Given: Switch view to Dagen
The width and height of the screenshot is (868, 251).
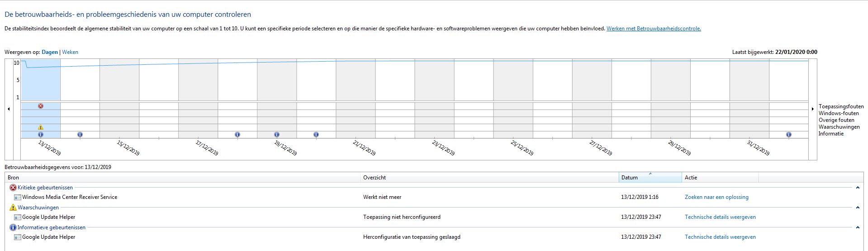Looking at the screenshot, I should pos(50,52).
